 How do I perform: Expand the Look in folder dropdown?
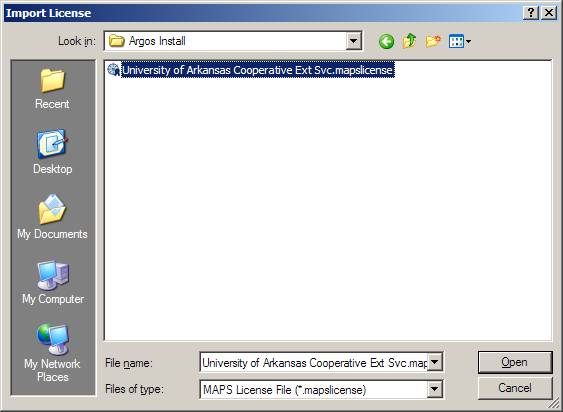pos(353,41)
